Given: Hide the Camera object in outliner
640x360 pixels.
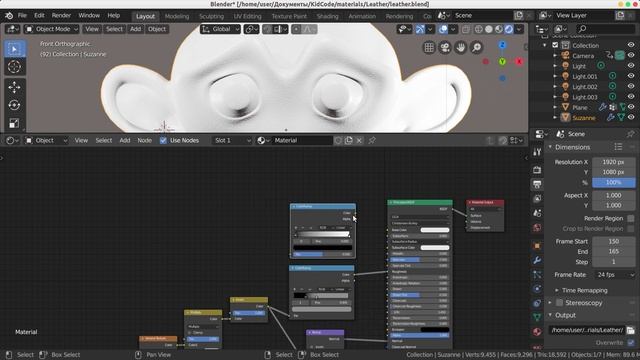Looking at the screenshot, I should [631, 56].
